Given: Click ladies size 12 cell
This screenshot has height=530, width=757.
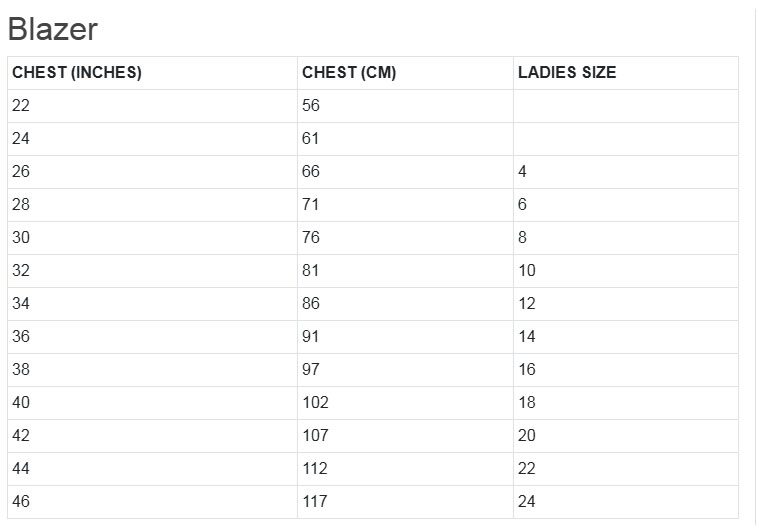Looking at the screenshot, I should [527, 304].
